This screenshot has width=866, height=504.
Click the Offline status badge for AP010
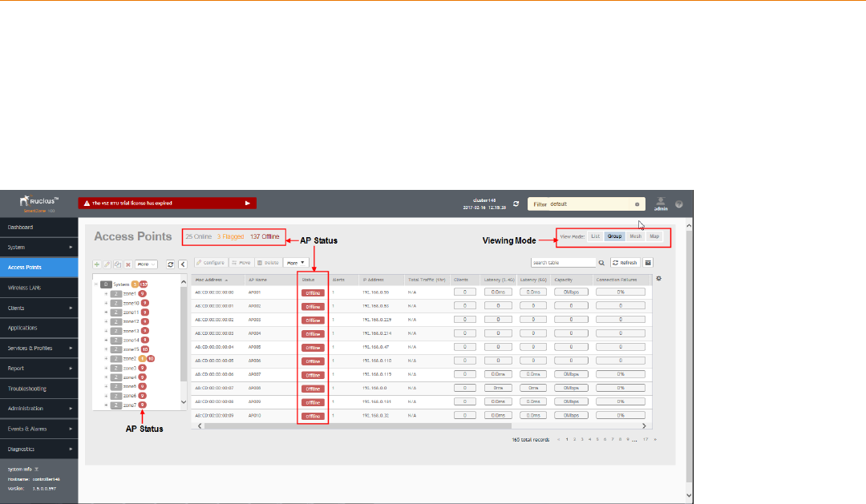tap(313, 416)
